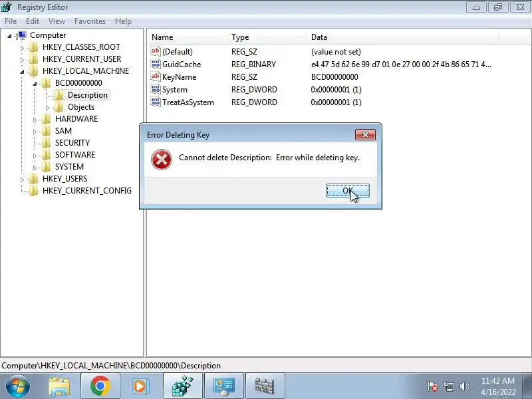Click the (Default) string value icon

(156, 51)
